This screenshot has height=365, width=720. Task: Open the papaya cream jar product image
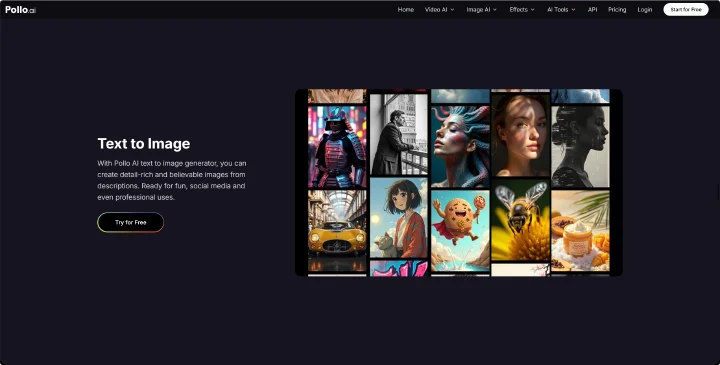click(x=580, y=231)
